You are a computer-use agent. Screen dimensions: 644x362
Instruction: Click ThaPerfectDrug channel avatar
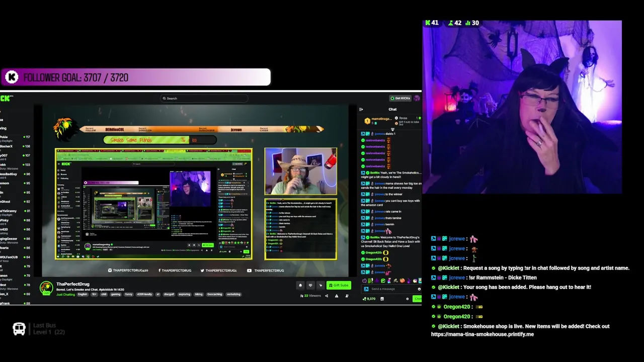(x=46, y=288)
